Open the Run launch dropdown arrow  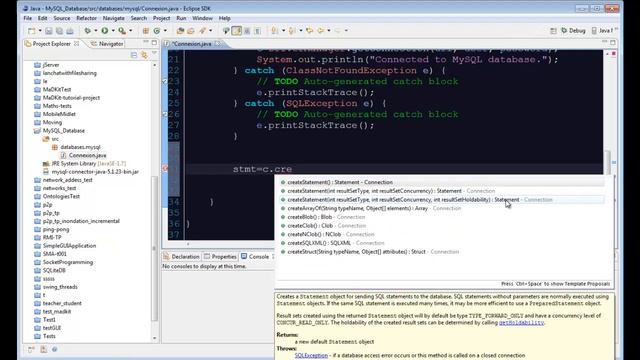click(113, 31)
